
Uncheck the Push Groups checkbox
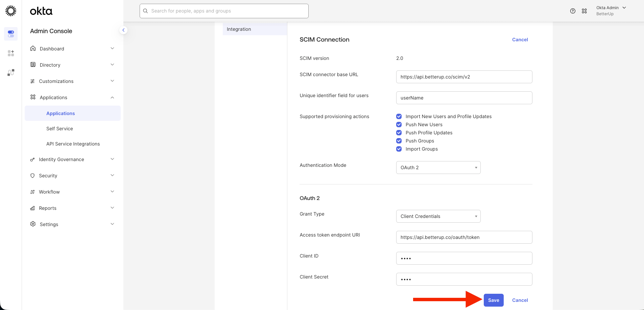tap(399, 141)
